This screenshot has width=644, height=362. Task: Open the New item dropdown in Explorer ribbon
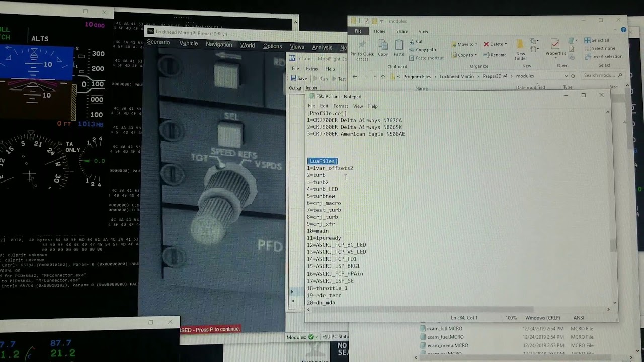(x=535, y=40)
